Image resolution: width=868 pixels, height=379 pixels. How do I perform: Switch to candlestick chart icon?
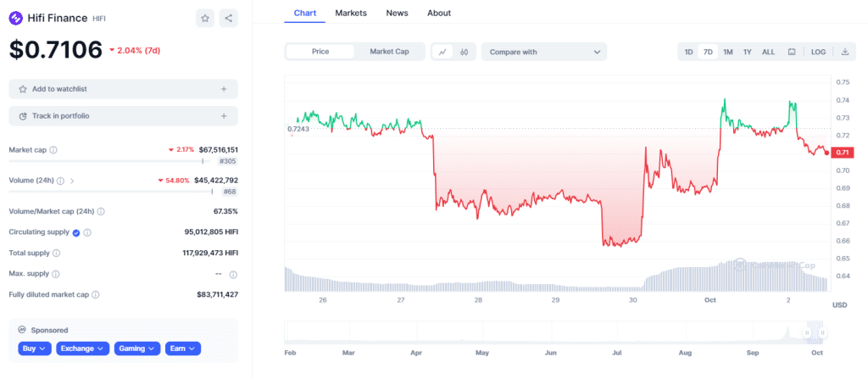[x=465, y=52]
